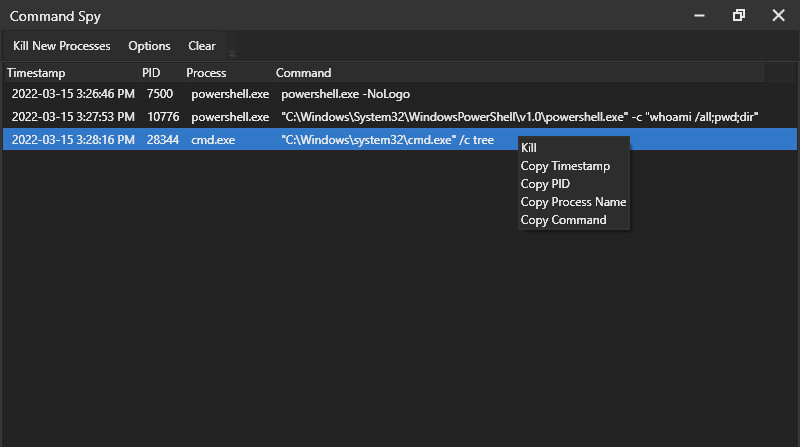Viewport: 800px width, 447px height.
Task: Restore down the Command Spy window
Action: pos(739,15)
